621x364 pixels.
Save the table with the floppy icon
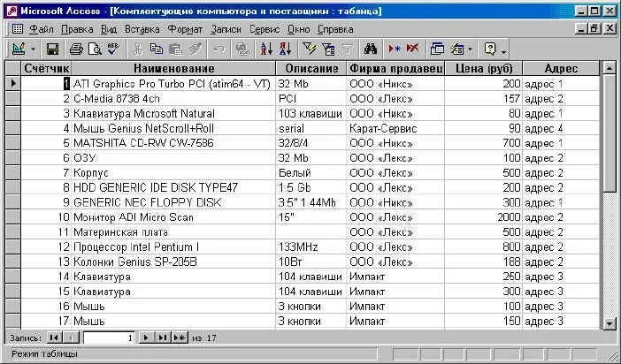coord(52,49)
